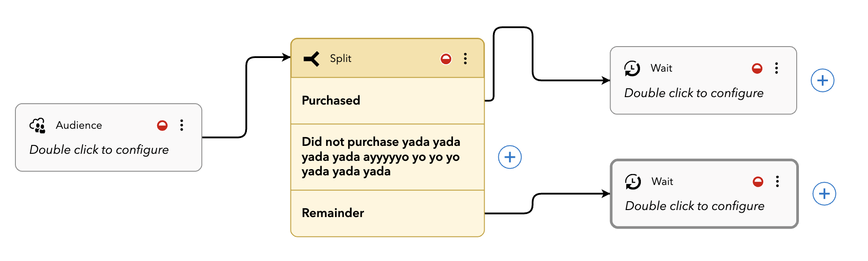Click the Audience node cloud icon

[x=37, y=126]
